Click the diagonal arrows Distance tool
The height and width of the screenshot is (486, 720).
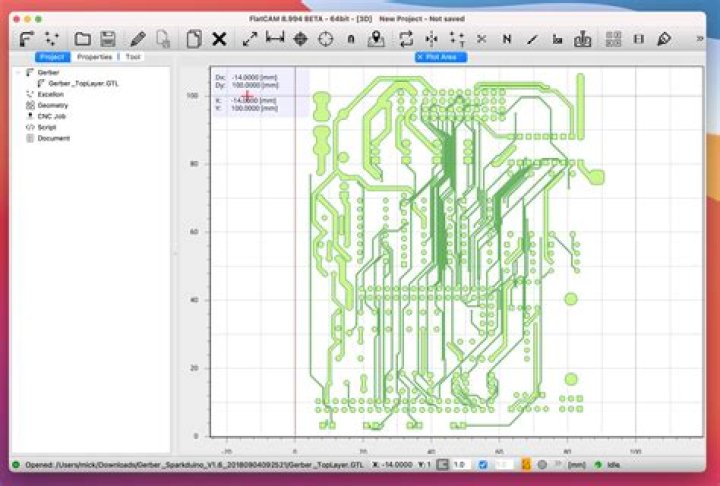click(250, 39)
